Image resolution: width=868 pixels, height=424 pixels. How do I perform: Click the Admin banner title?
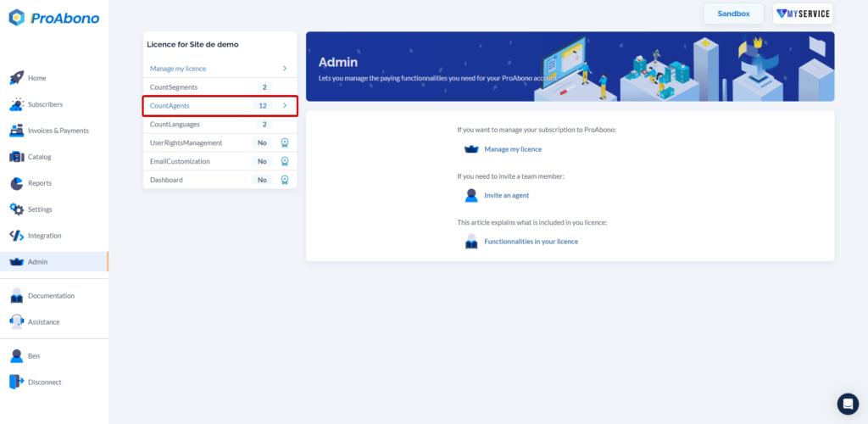click(x=338, y=62)
